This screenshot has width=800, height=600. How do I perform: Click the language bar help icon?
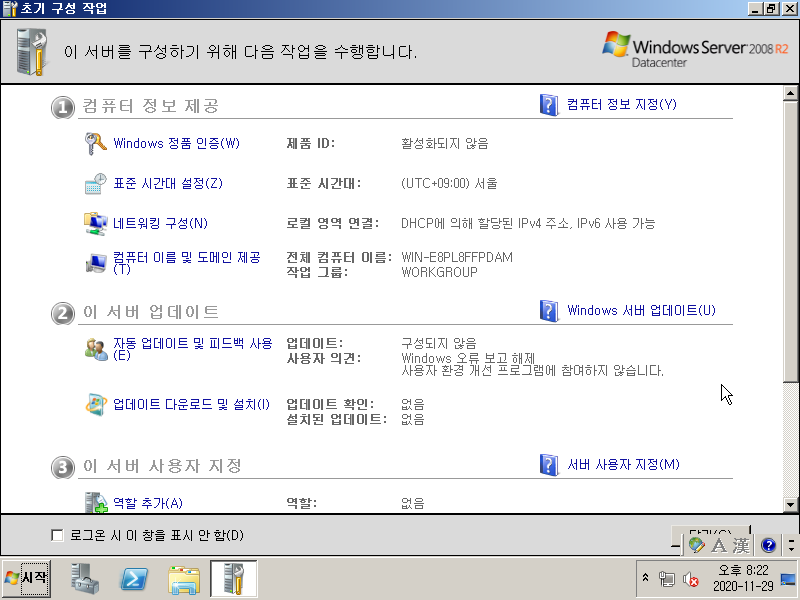pyautogui.click(x=768, y=545)
